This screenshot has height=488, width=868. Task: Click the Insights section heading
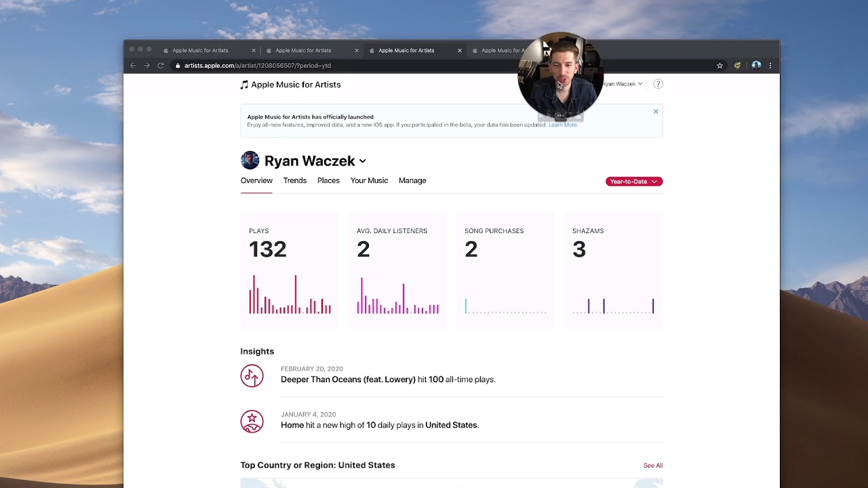257,351
